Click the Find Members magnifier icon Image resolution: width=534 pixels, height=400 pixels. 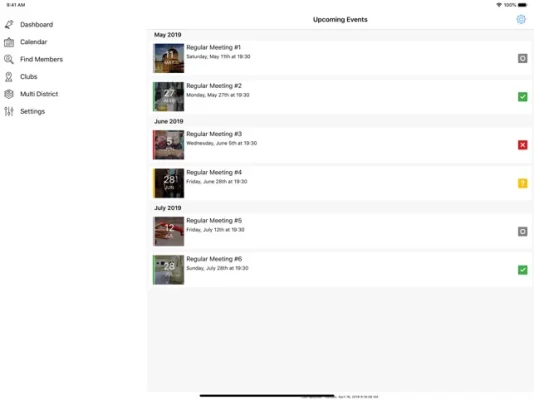[x=9, y=60]
